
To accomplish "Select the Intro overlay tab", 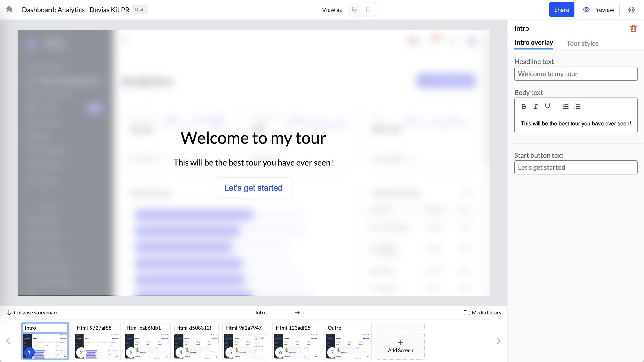I will (x=533, y=43).
